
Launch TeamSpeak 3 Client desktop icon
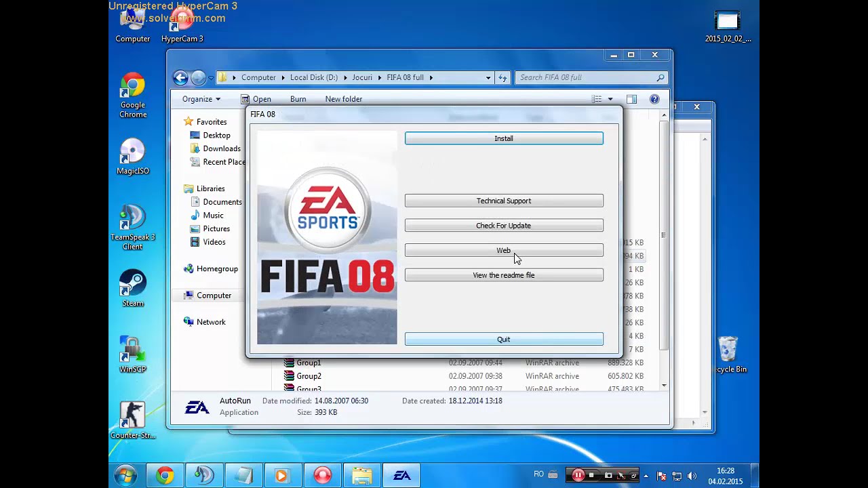(133, 227)
